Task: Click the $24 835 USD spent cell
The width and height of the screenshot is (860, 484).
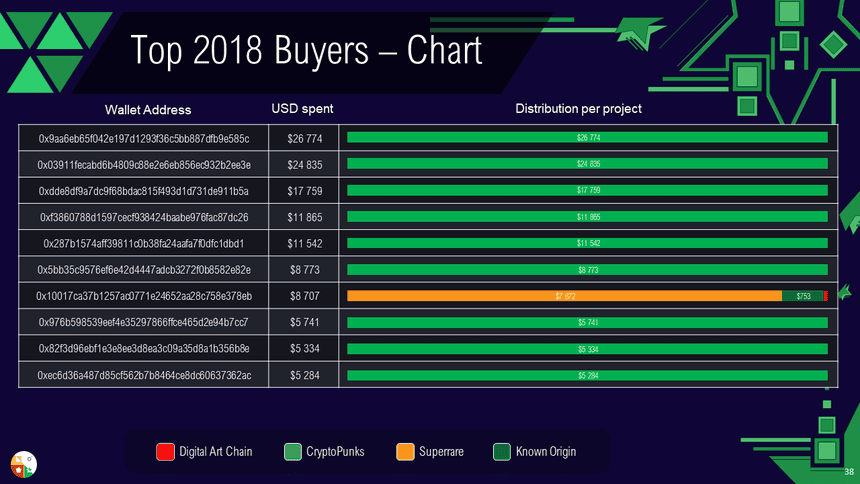Action: point(303,164)
